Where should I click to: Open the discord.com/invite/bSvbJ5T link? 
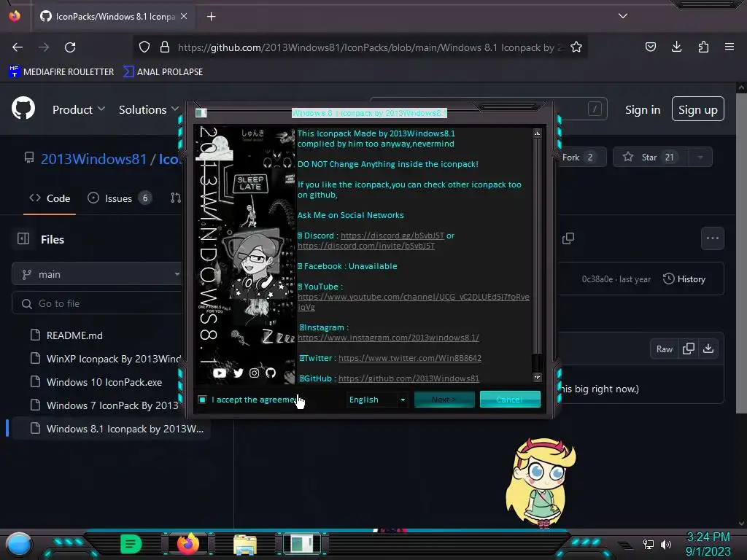366,246
